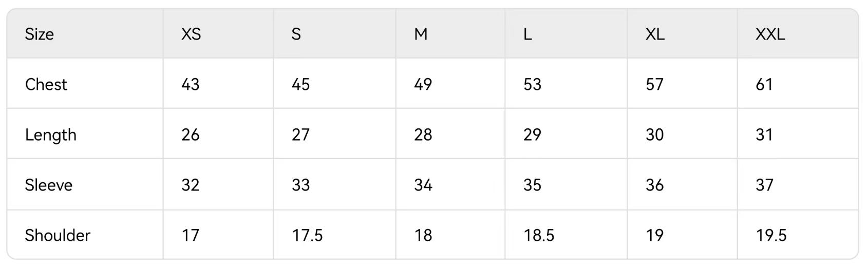Click length value 29 for size L
The image size is (868, 269).
(x=533, y=134)
